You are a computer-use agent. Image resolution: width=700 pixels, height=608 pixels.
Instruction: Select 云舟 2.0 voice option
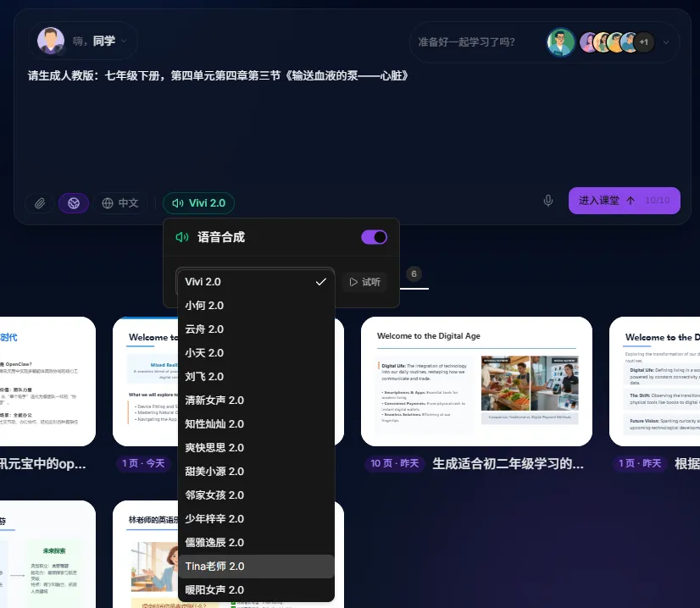coord(256,329)
